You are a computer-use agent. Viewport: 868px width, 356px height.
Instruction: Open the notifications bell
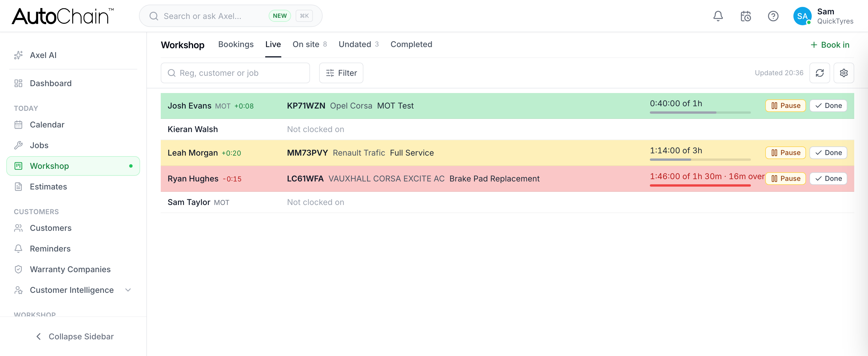point(718,16)
